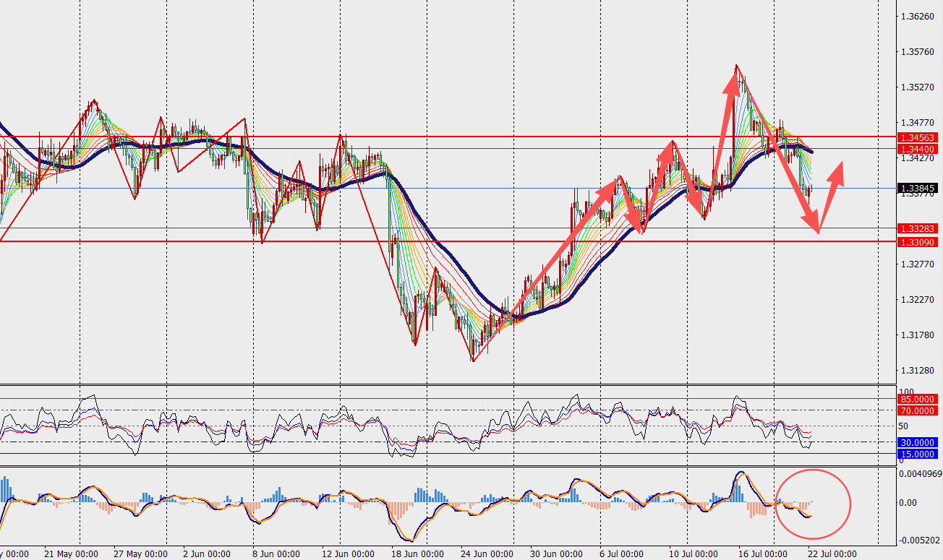
Task: Click the blue 15.0000 oscillator level label
Action: pyautogui.click(x=918, y=455)
